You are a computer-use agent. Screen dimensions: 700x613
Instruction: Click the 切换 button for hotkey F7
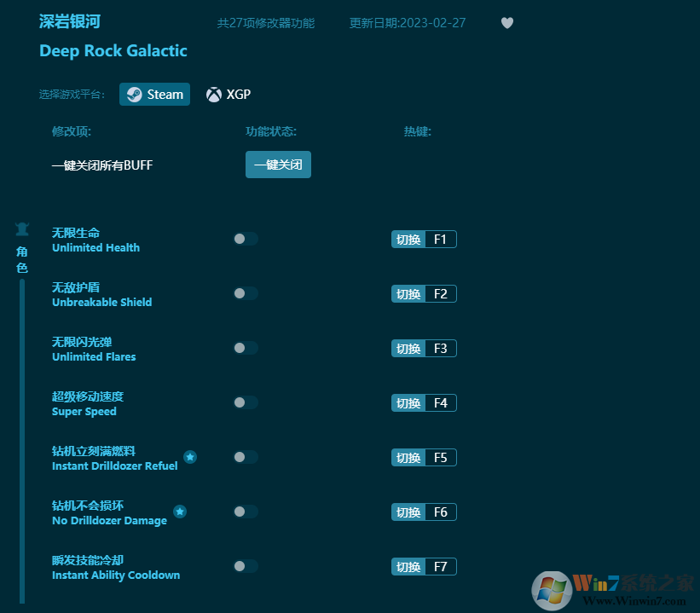[x=408, y=567]
